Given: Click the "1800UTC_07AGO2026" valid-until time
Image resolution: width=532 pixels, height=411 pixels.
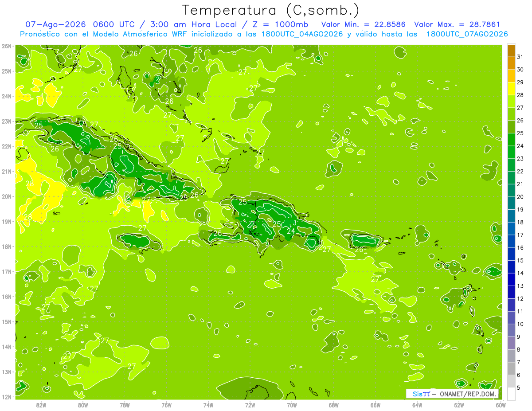Looking at the screenshot, I should 467,34.
